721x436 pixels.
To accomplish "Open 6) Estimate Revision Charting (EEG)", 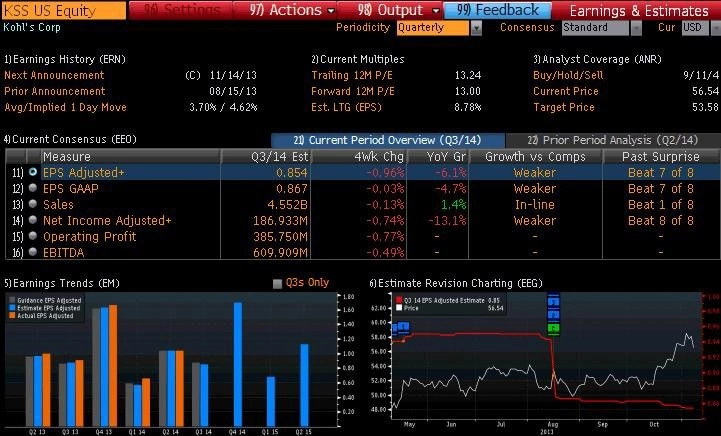I will click(x=456, y=283).
